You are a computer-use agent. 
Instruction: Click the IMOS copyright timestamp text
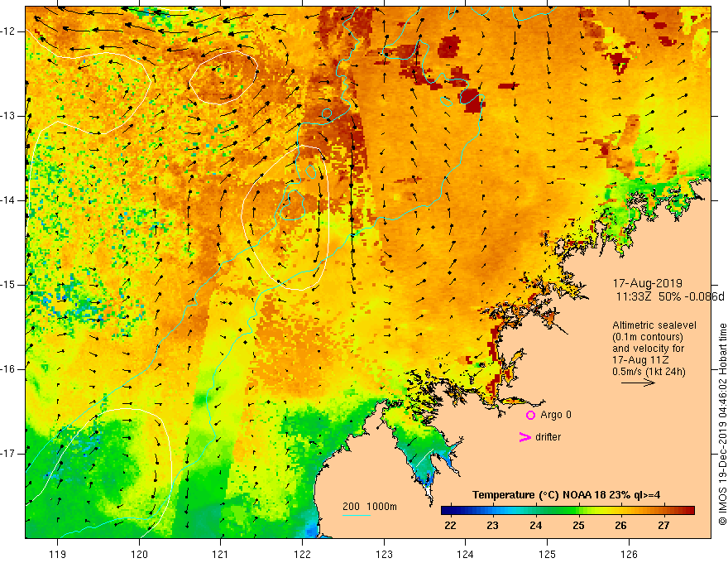click(722, 425)
